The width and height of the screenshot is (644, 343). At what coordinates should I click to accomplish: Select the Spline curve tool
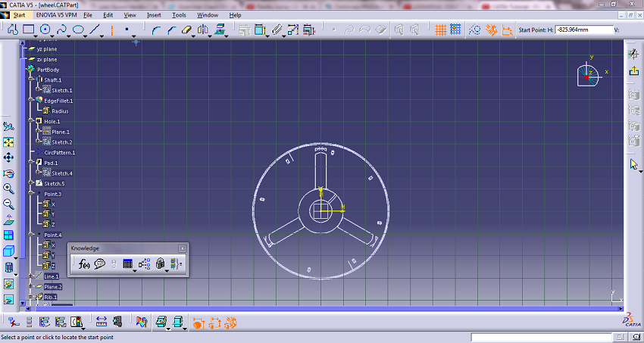click(x=61, y=30)
